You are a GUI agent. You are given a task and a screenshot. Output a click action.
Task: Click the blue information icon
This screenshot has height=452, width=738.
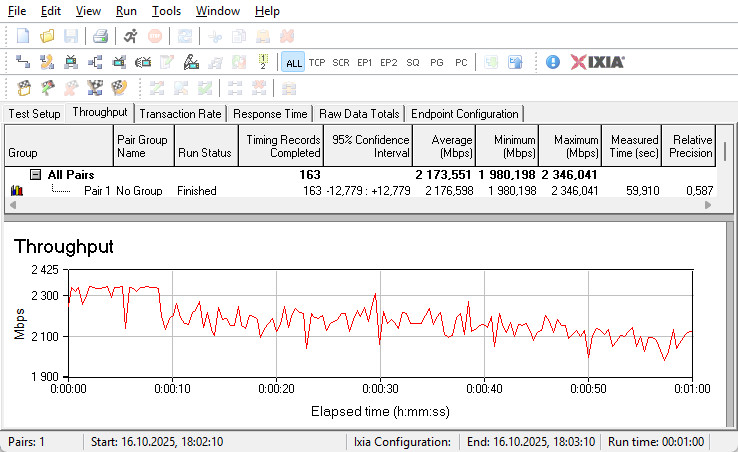[x=553, y=62]
